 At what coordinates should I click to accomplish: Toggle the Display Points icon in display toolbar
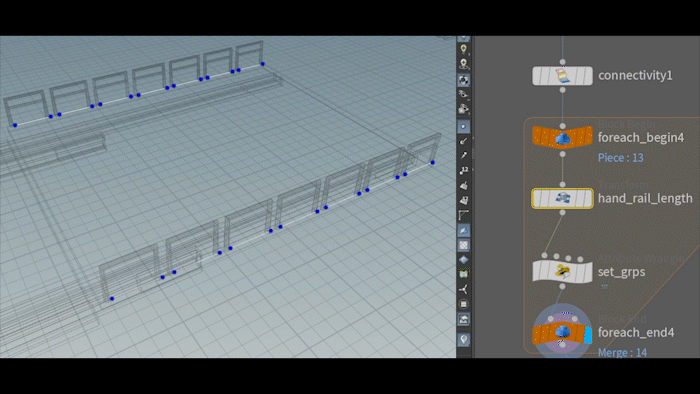pyautogui.click(x=463, y=127)
